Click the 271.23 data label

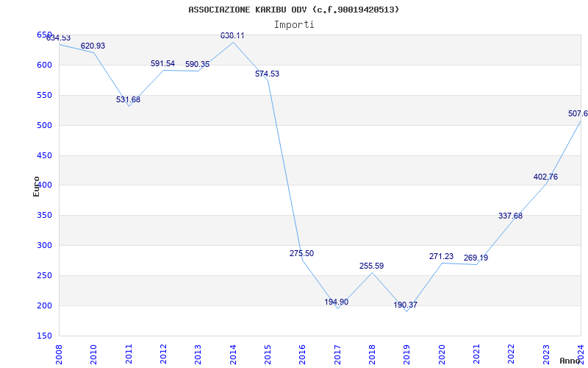point(441,256)
